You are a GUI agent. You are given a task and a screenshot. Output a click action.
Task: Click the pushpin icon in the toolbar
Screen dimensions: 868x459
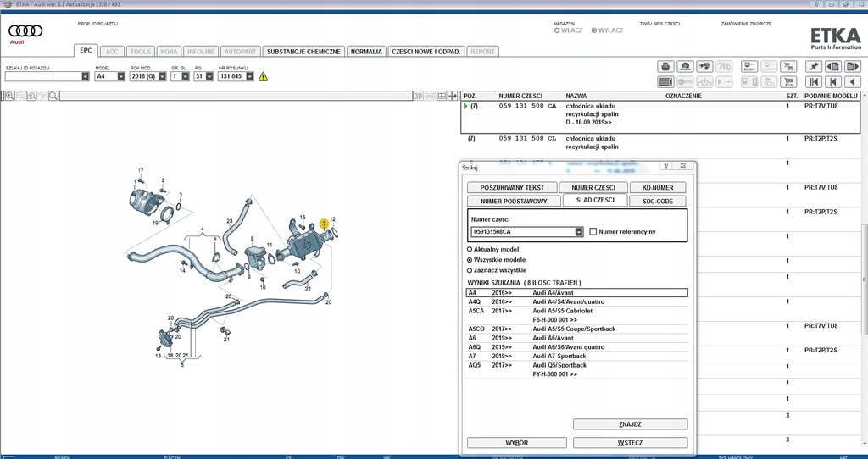coord(813,66)
